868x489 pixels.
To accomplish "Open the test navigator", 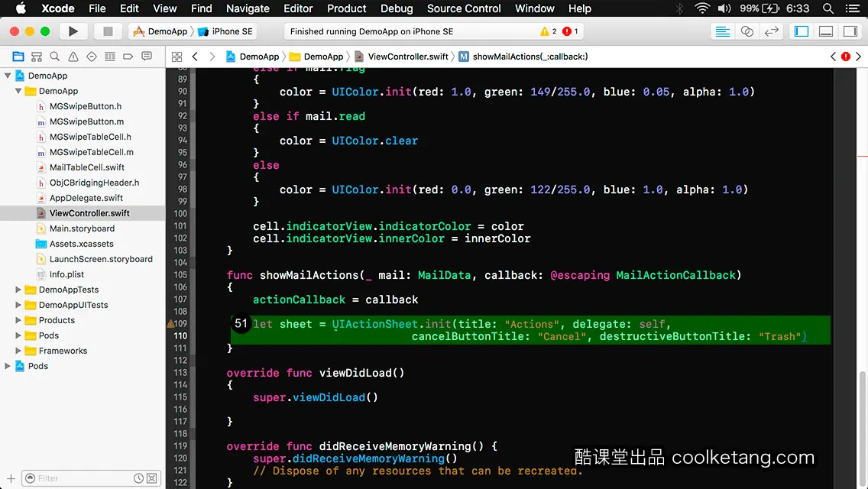I will pyautogui.click(x=92, y=57).
